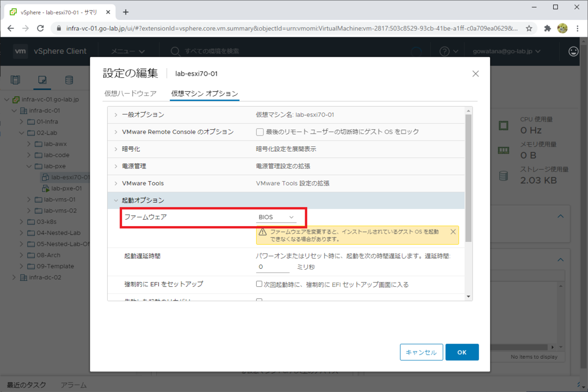Screen dimensions: 588x392
Task: Expand the infra-dc-02 chevron
Action: point(14,277)
